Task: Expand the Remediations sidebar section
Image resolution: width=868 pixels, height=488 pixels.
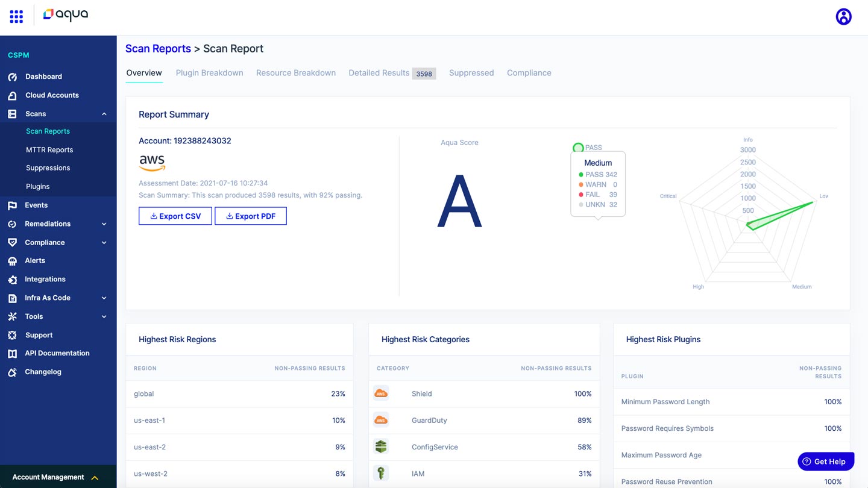Action: tap(103, 224)
